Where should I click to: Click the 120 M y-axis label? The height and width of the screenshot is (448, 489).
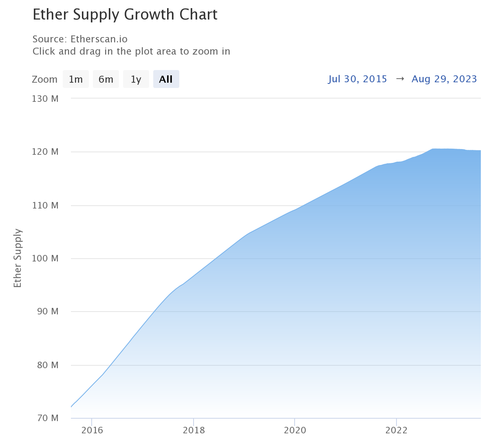click(45, 152)
